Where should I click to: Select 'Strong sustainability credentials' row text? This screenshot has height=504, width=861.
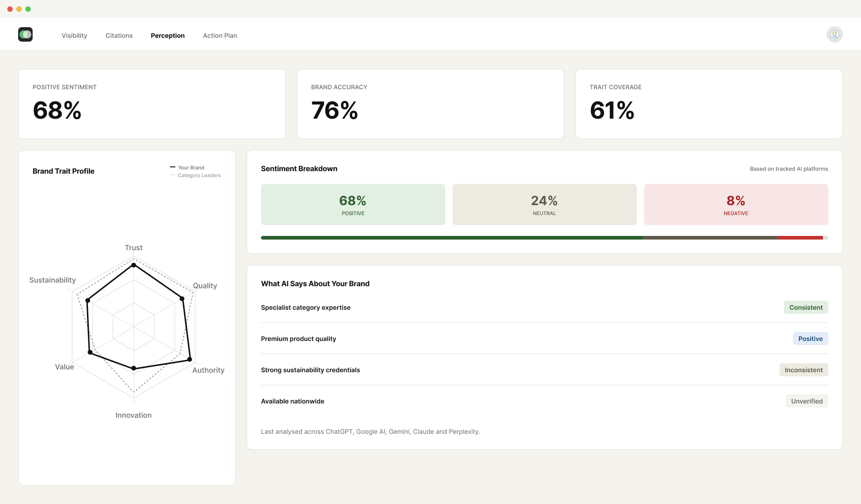[x=310, y=370]
